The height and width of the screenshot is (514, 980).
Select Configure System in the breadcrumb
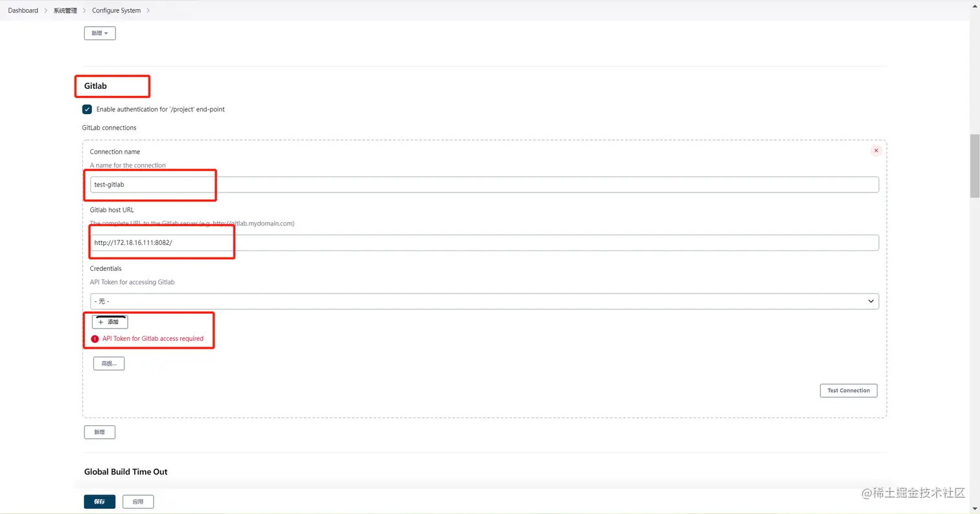116,10
